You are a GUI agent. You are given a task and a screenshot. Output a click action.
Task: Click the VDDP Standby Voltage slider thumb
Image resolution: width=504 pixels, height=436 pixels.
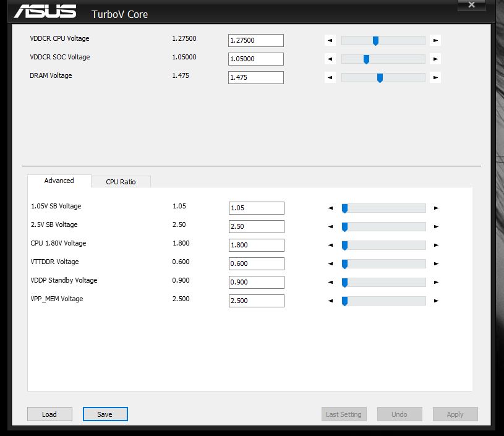(344, 283)
